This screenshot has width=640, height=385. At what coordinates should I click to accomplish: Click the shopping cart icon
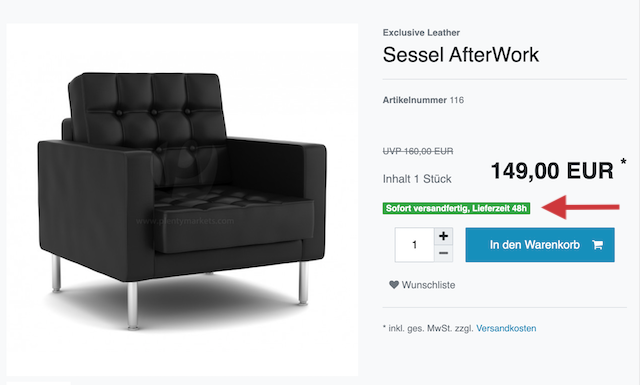pos(597,245)
